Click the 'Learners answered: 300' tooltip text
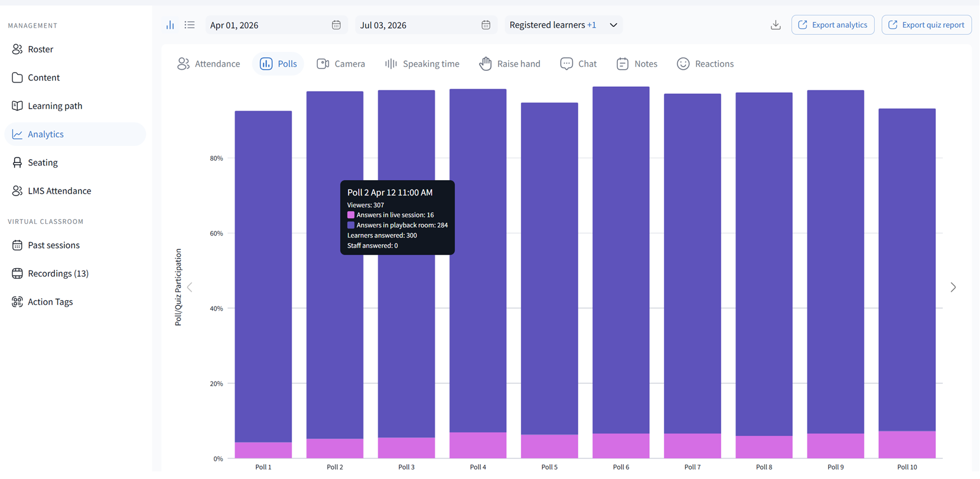The width and height of the screenshot is (980, 479). 382,235
